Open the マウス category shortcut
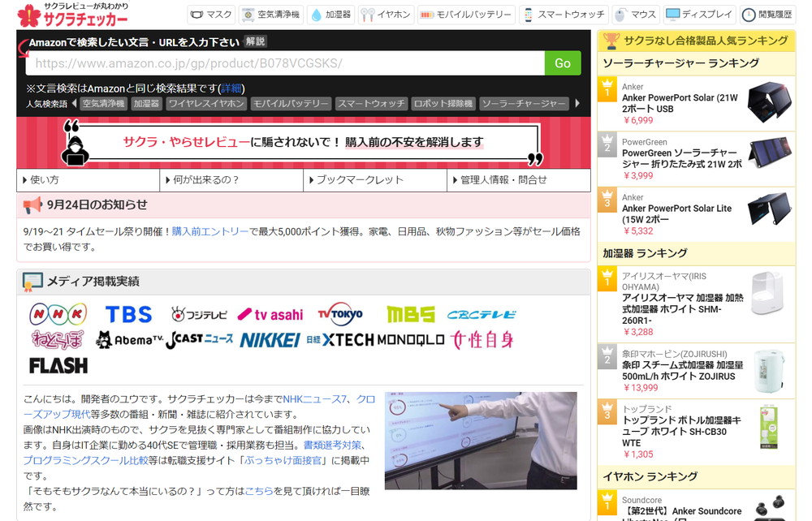Viewport: 812px width, 521px height. [636, 15]
